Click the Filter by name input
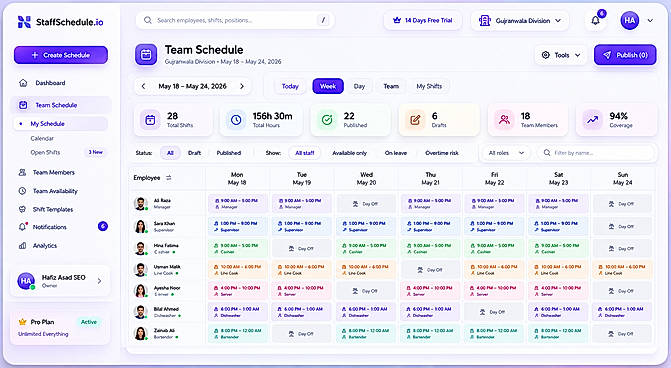This screenshot has height=368, width=671. [x=596, y=153]
